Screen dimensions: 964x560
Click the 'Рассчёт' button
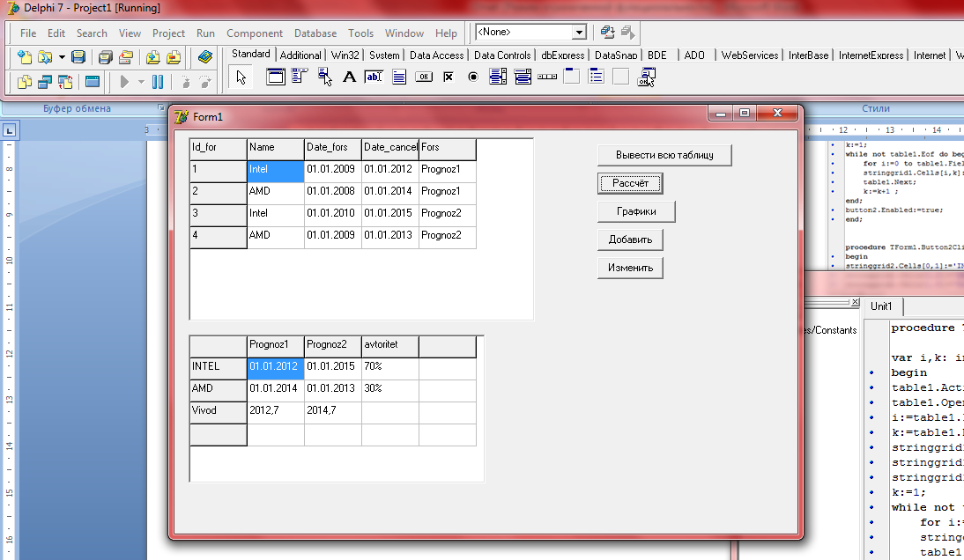(630, 183)
